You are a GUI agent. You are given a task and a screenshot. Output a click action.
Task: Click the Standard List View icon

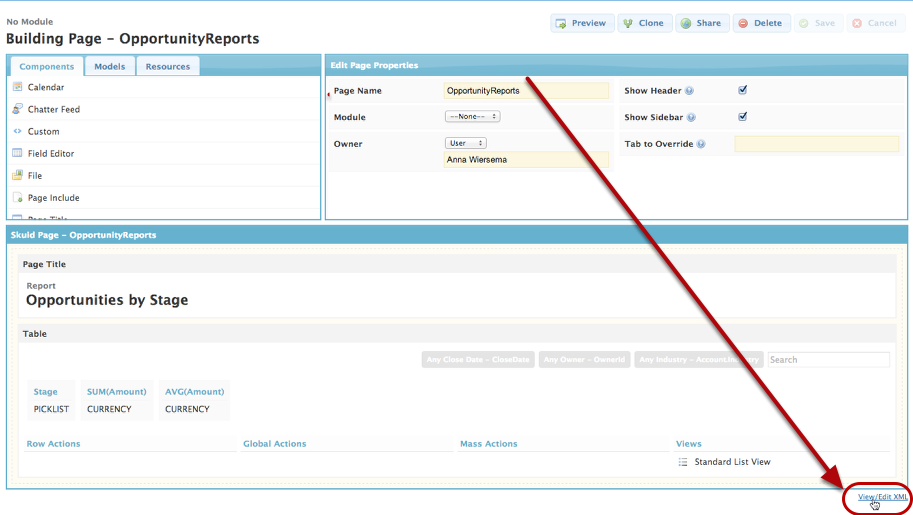[683, 462]
